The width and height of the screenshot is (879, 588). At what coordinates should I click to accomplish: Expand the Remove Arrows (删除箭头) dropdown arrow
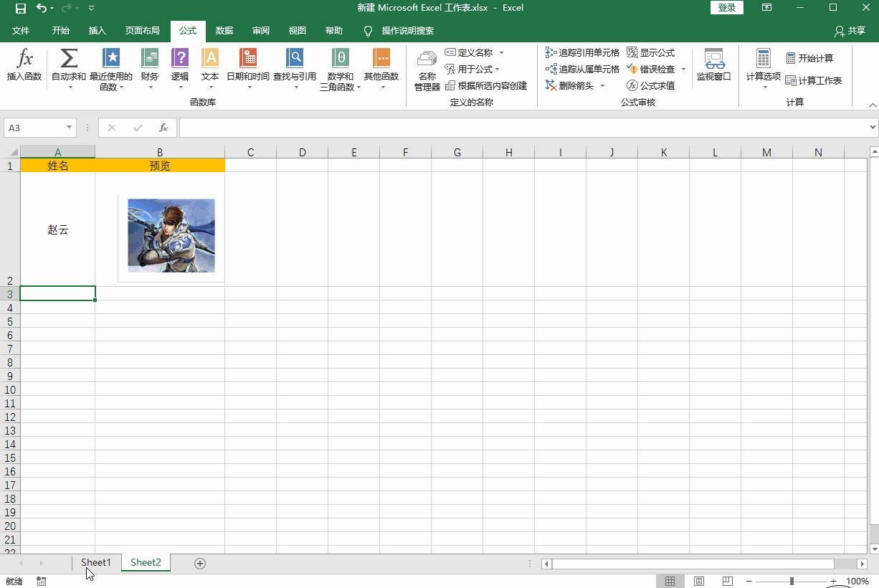[602, 85]
